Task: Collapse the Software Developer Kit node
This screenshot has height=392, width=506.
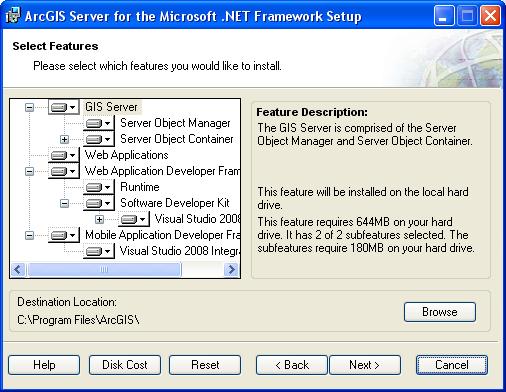Action: [x=64, y=203]
